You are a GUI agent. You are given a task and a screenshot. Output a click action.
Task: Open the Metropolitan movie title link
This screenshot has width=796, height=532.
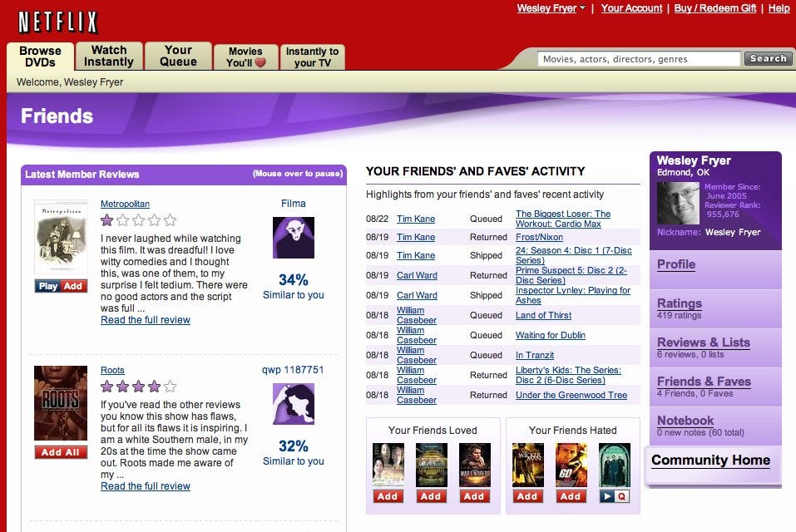click(125, 204)
